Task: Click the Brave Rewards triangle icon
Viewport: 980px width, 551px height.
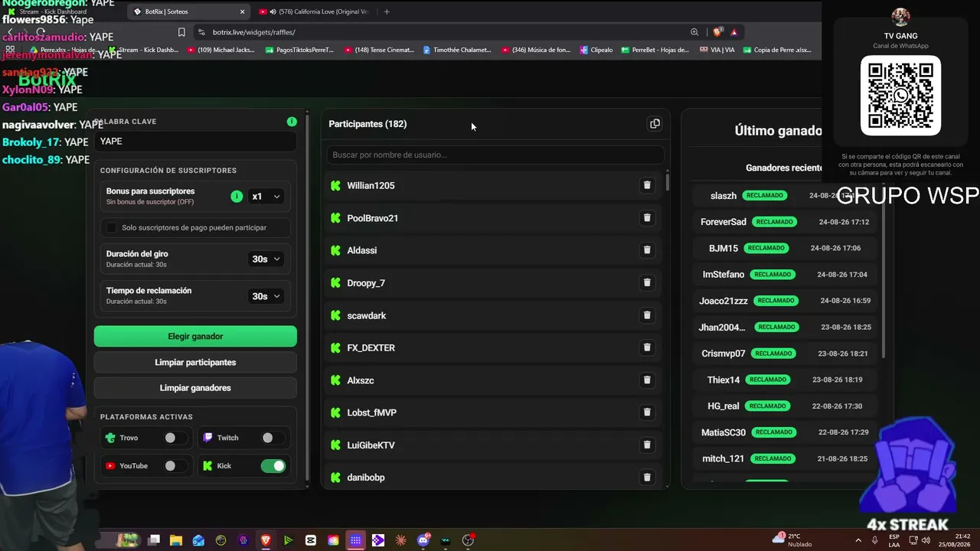Action: pos(734,32)
